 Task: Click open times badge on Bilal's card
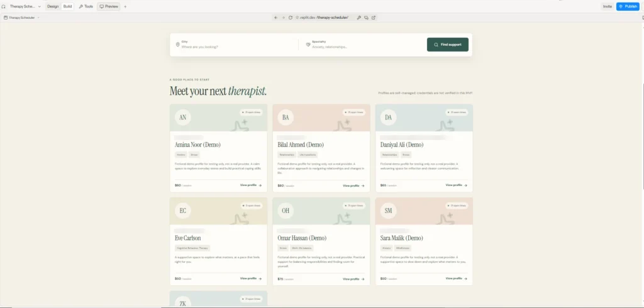[x=353, y=112]
